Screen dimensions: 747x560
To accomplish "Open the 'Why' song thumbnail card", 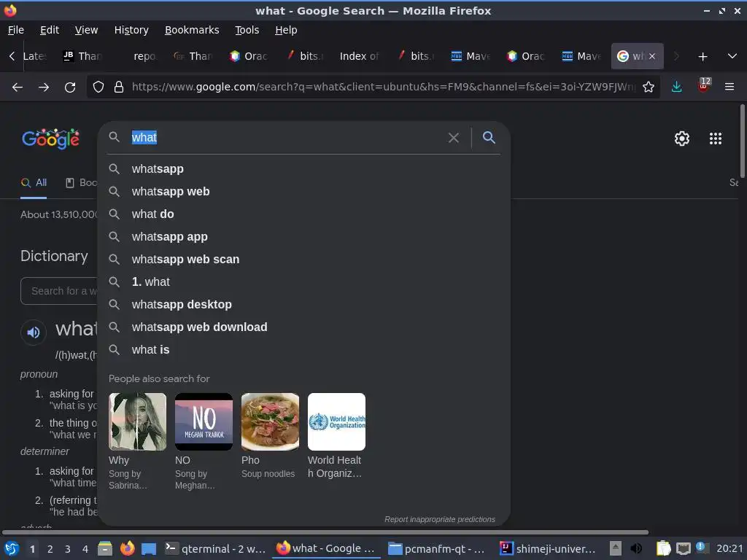I will (138, 422).
